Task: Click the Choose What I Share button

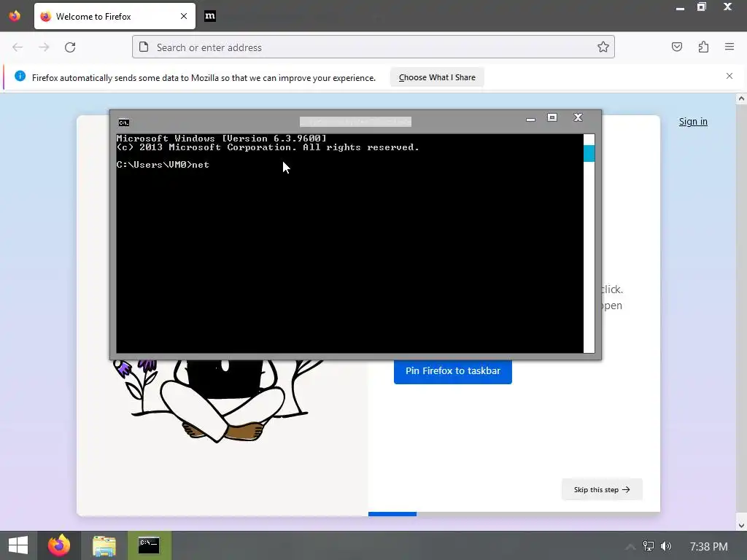Action: [x=437, y=77]
